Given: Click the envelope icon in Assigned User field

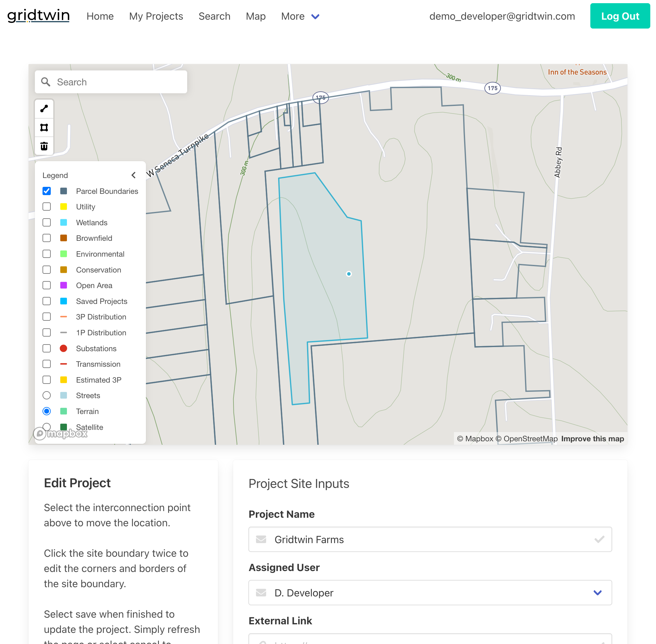Looking at the screenshot, I should click(x=261, y=593).
